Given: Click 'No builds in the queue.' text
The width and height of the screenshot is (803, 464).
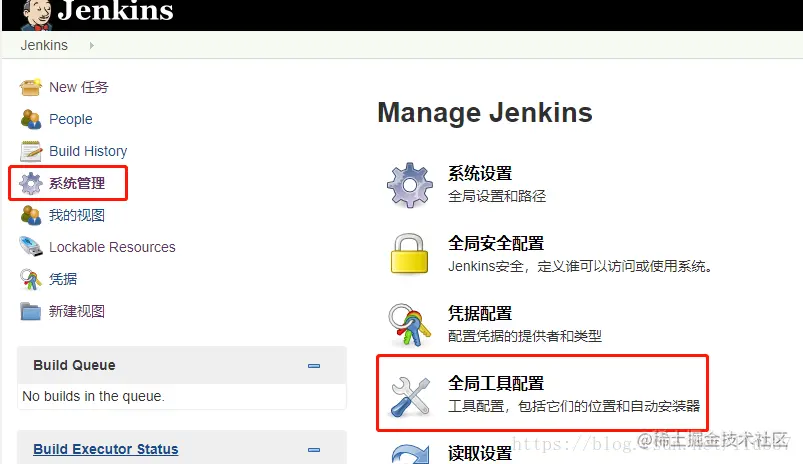Looking at the screenshot, I should 93,396.
